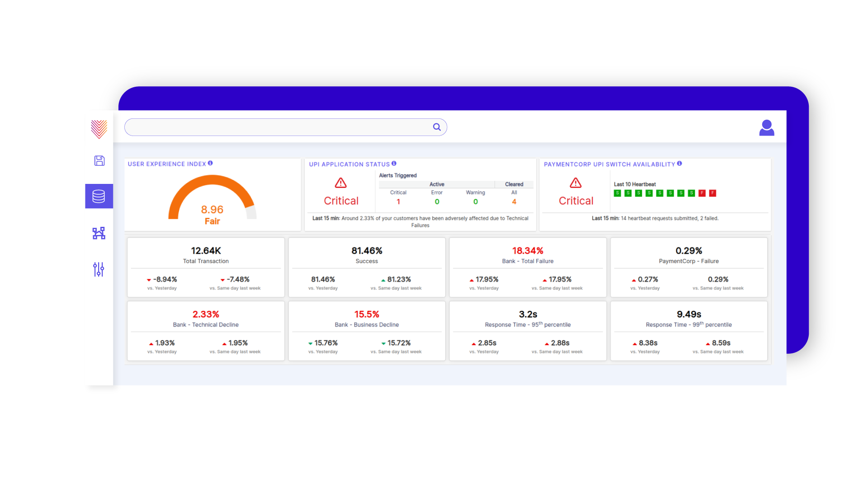This screenshot has width=868, height=488.
Task: Open the user profile avatar
Action: click(x=766, y=128)
